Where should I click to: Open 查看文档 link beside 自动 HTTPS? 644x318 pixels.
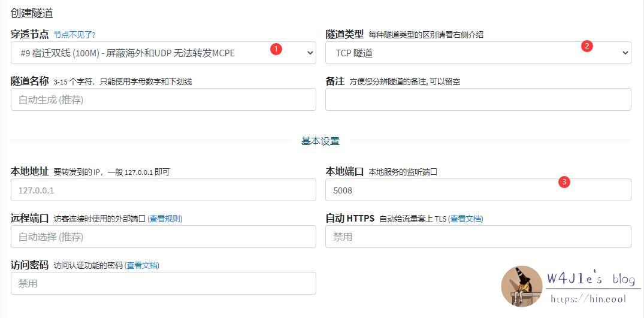(465, 219)
